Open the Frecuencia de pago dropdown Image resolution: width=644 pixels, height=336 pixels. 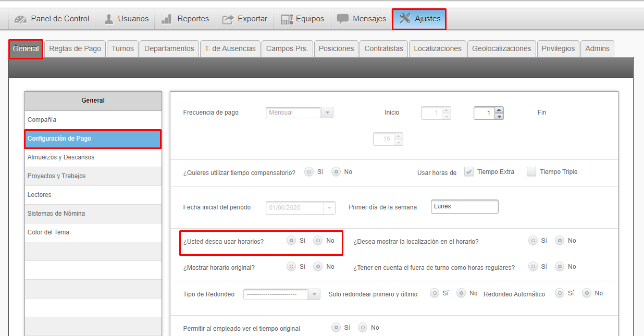(327, 113)
